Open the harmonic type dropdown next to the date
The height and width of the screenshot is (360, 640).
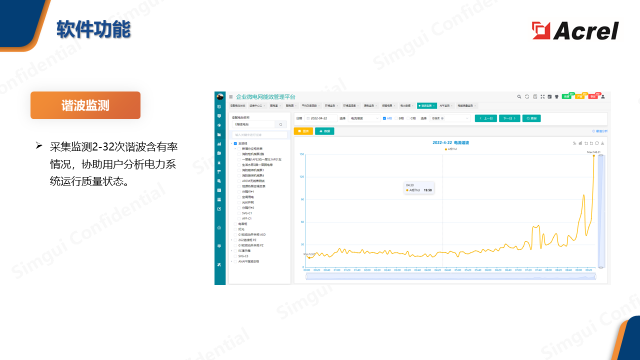pos(364,118)
